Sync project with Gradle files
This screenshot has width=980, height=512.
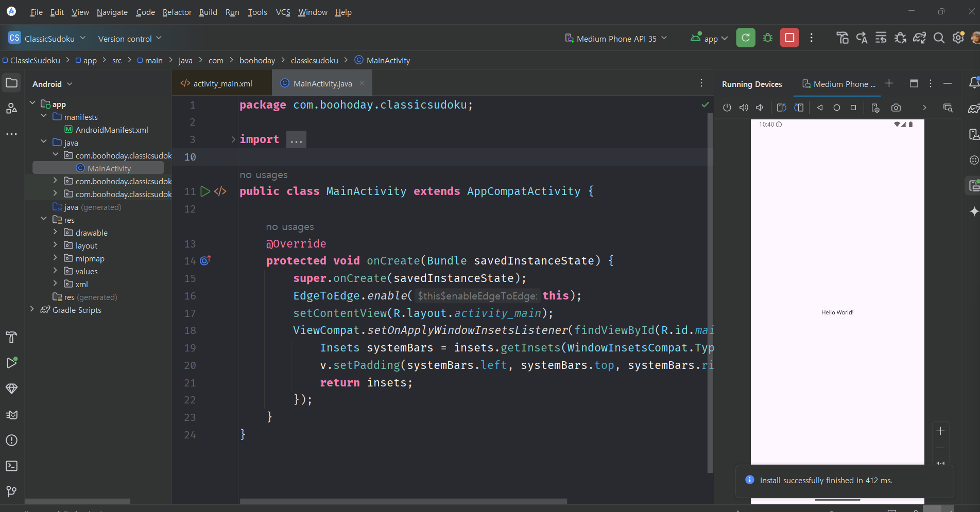[x=919, y=38]
